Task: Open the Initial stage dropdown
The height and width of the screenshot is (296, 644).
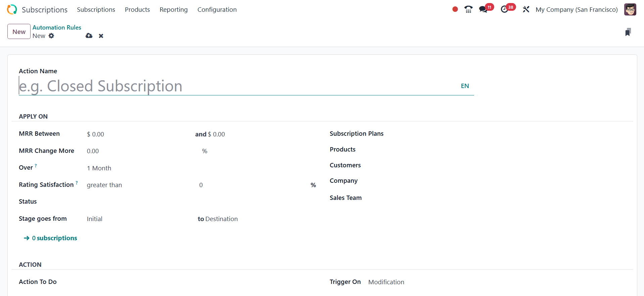Action: pos(141,219)
